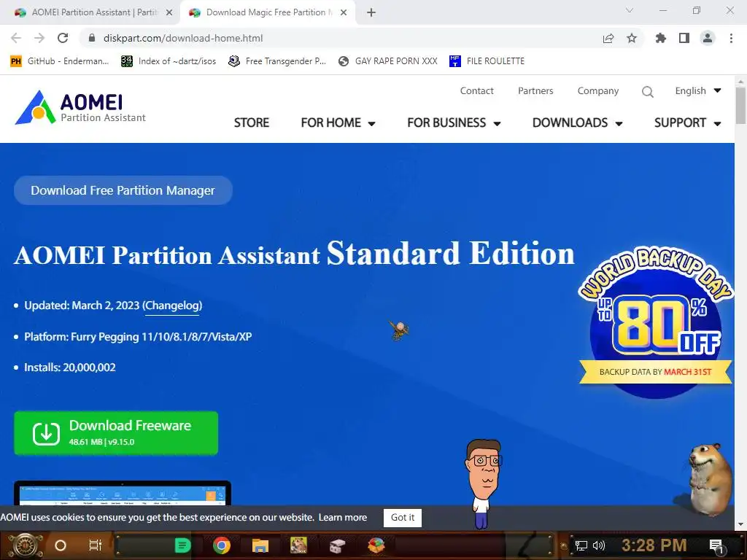Open Chrome's three-dot menu
Image resolution: width=747 pixels, height=560 pixels.
(731, 38)
